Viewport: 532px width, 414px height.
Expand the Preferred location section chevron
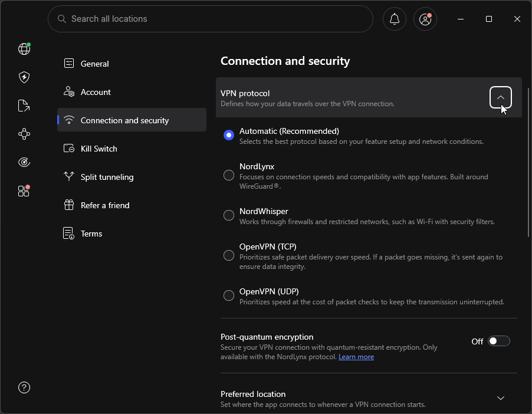[501, 398]
